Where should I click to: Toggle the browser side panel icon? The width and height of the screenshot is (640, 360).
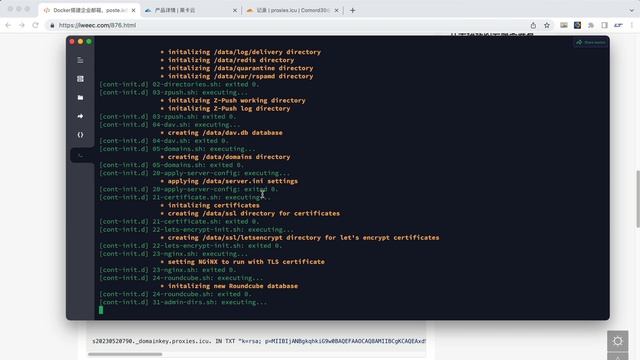click(x=604, y=25)
